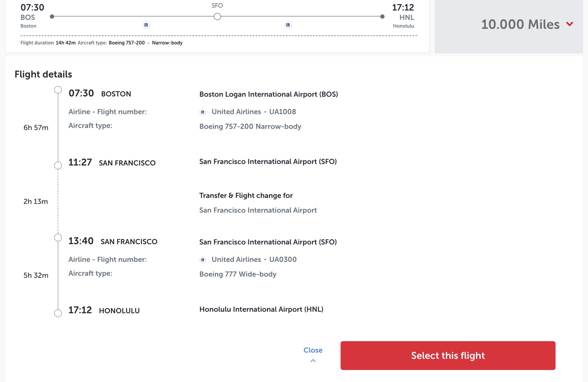Click the 17:12 Honolulu timeline node

click(x=58, y=313)
